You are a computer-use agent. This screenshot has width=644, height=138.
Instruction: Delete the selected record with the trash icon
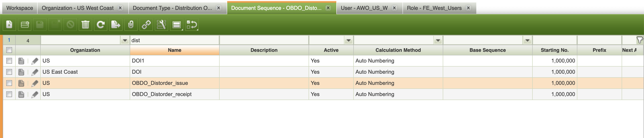coord(85,25)
